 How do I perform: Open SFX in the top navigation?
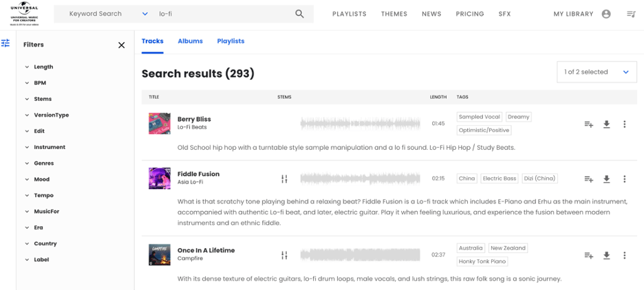tap(505, 14)
